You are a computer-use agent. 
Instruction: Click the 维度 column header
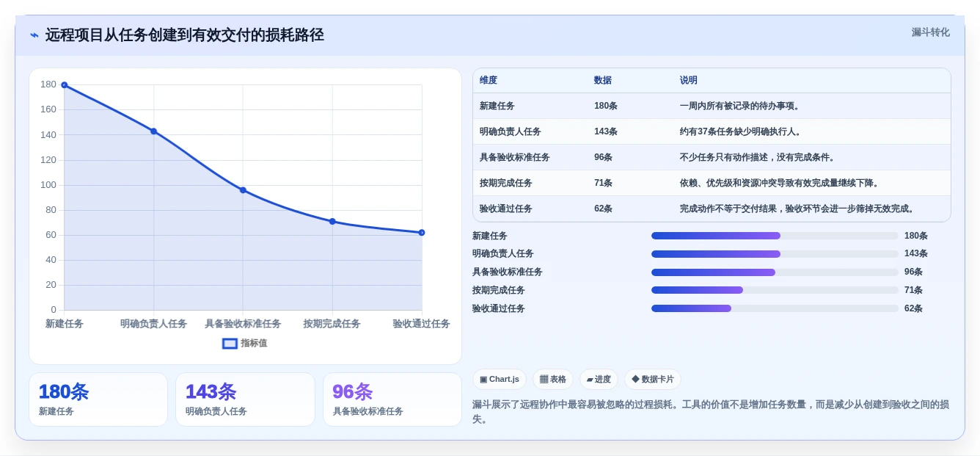[x=489, y=81]
